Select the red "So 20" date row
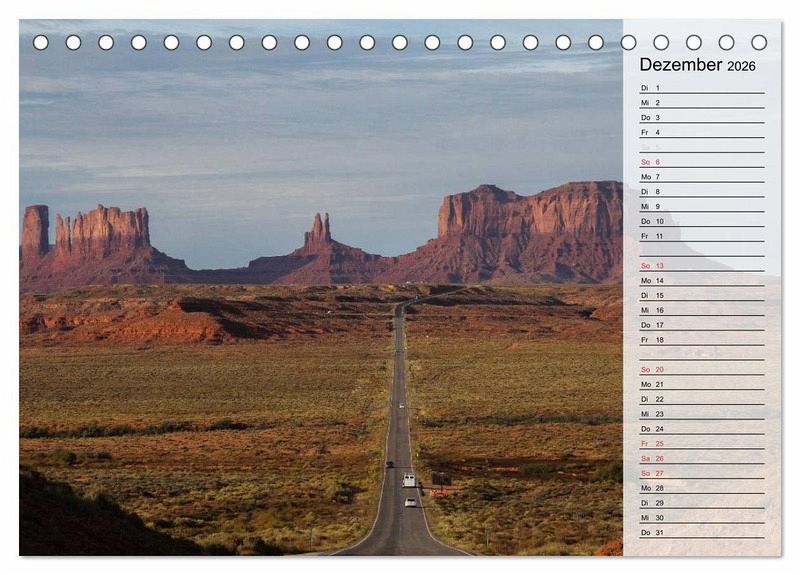This screenshot has height=575, width=800. coord(702,369)
